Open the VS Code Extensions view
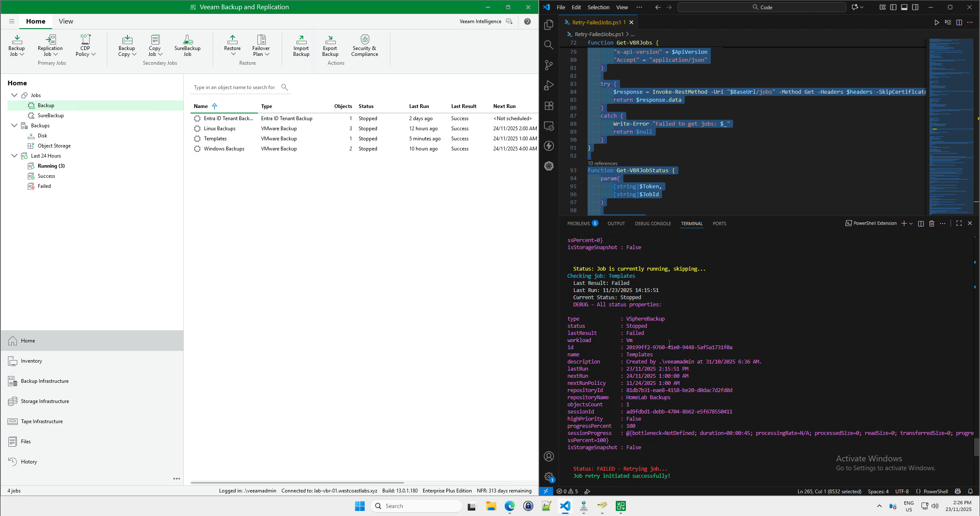 click(x=549, y=105)
